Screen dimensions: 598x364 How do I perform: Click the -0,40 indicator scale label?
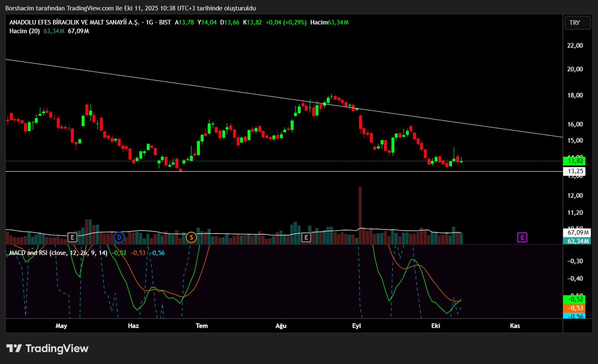[576, 278]
